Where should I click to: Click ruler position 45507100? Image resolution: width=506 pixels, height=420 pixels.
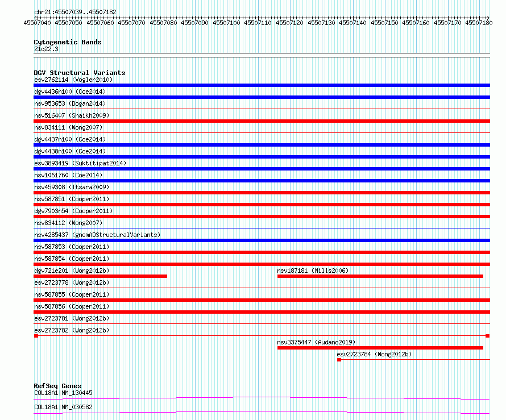click(226, 23)
